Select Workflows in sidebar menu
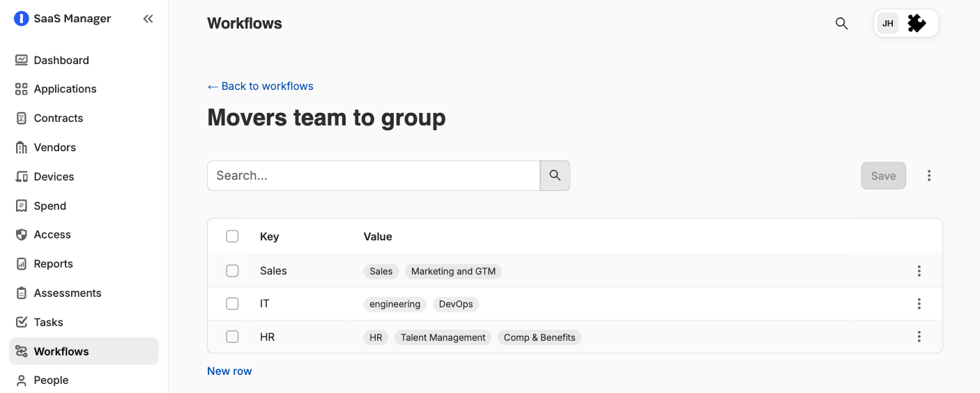 [x=84, y=351]
